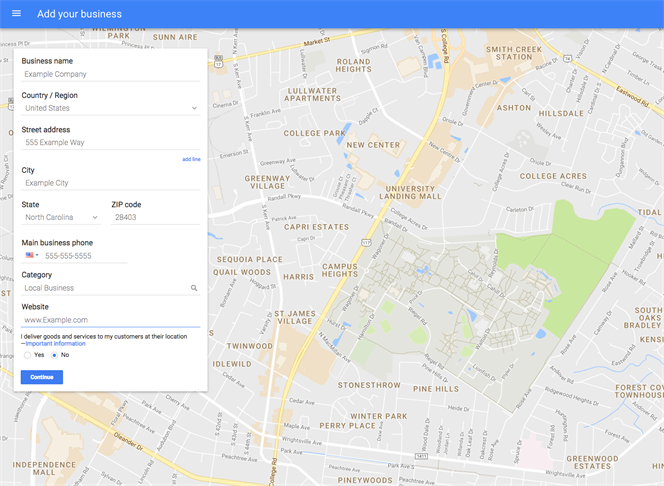The image size is (664, 486).
Task: Click the University Landing Mall map label
Action: pos(410,193)
